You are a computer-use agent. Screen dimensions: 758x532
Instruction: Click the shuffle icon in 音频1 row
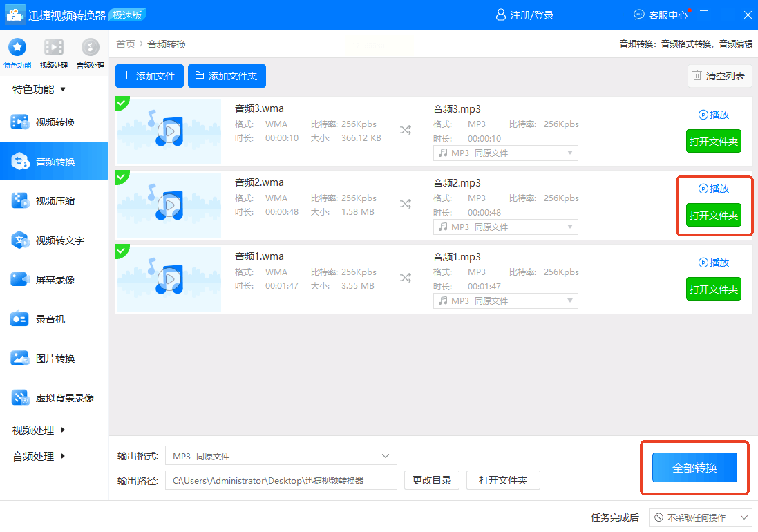point(405,278)
